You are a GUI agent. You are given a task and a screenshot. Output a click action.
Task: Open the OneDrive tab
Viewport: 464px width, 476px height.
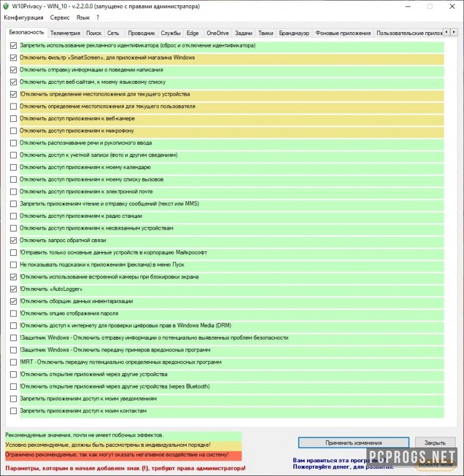point(217,33)
